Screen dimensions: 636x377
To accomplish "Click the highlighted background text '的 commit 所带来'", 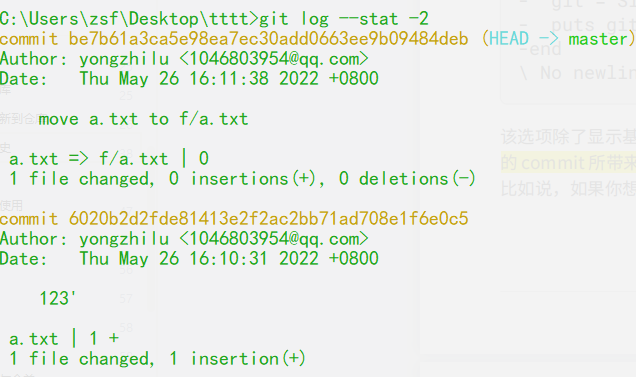I will (x=568, y=163).
